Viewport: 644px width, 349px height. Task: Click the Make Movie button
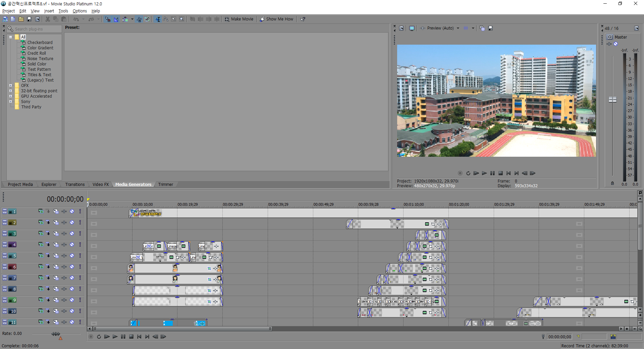[239, 19]
